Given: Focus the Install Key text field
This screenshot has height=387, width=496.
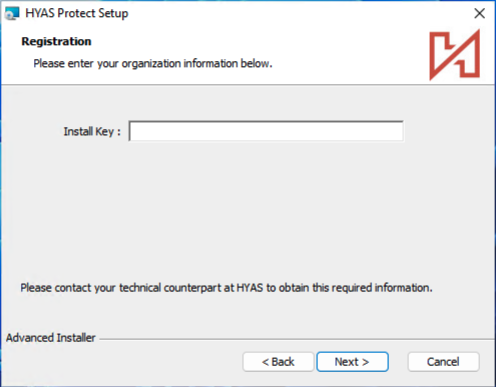Looking at the screenshot, I should [266, 131].
